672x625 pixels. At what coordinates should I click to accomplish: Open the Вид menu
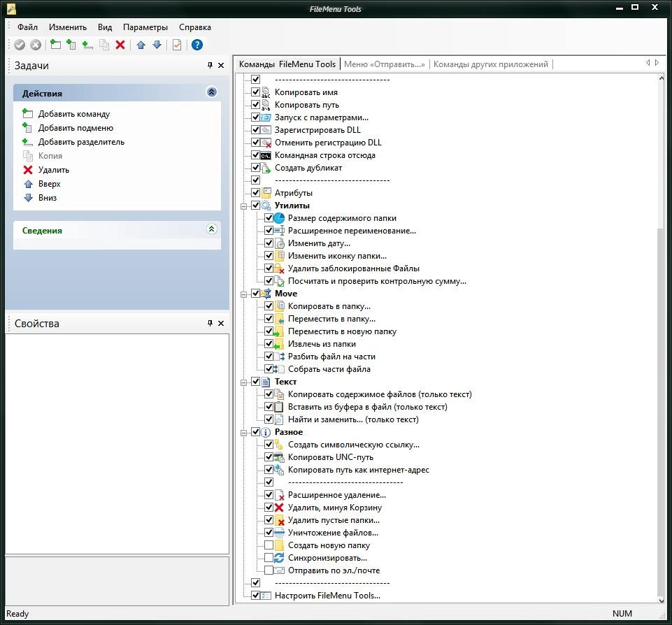tap(105, 27)
